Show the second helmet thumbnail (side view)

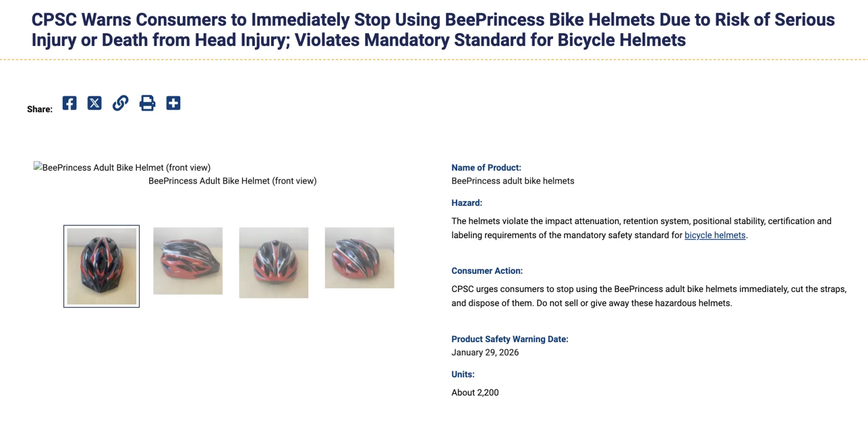(188, 261)
